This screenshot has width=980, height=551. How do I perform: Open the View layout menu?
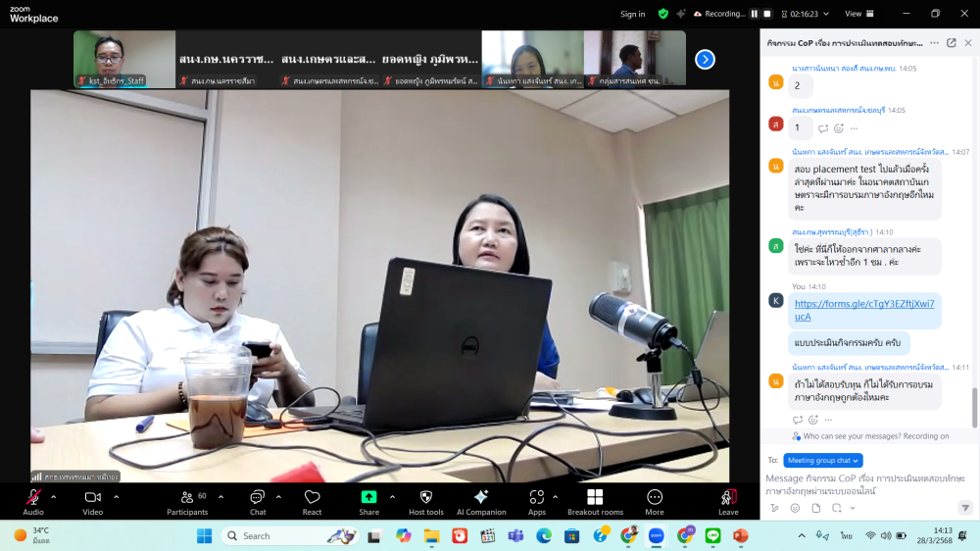[857, 14]
